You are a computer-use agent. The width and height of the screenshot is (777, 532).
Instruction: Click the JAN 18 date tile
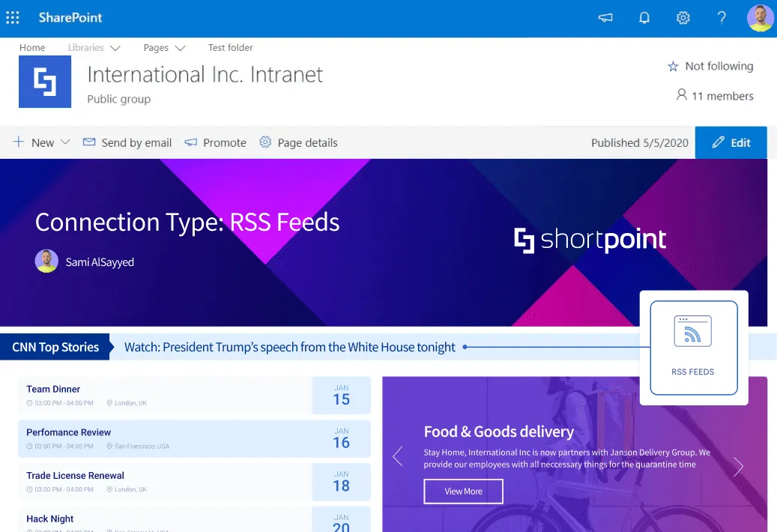tap(342, 482)
